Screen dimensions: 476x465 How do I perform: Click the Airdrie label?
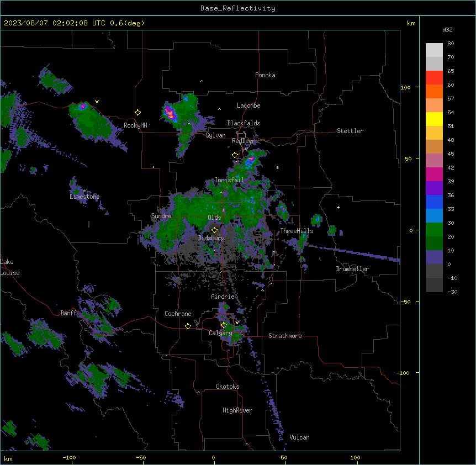(223, 297)
